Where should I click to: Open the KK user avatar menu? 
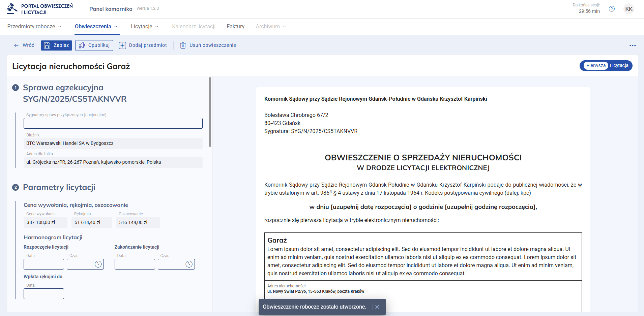(x=628, y=9)
